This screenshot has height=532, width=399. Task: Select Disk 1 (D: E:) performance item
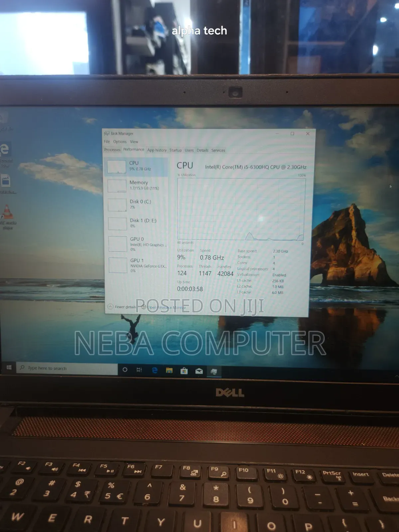[x=137, y=223]
